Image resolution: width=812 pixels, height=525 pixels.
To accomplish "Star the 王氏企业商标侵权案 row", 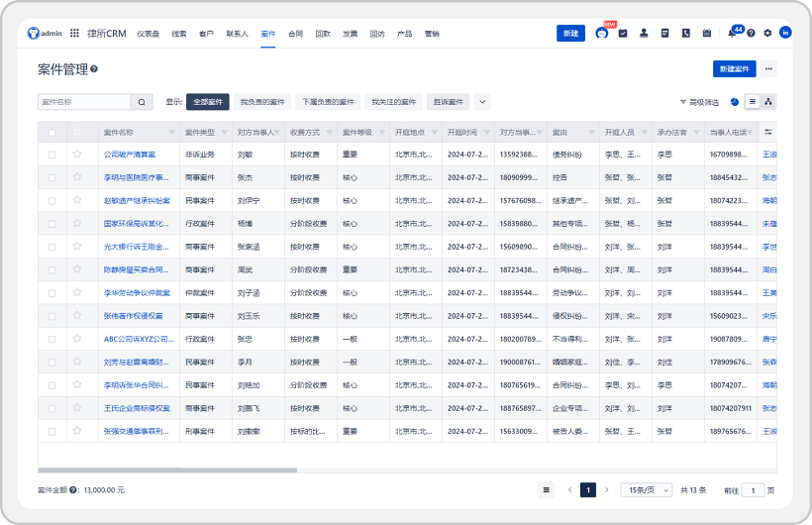I will click(x=77, y=407).
